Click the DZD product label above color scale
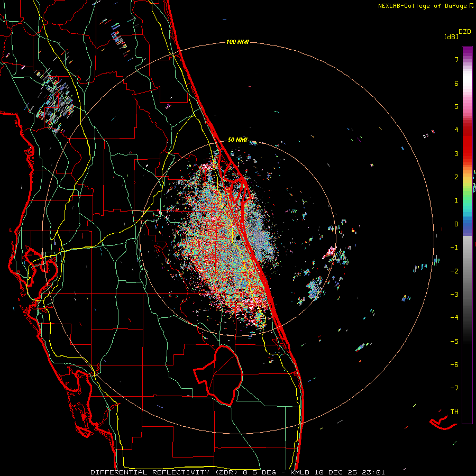This screenshot has width=476, height=476. pos(465,32)
